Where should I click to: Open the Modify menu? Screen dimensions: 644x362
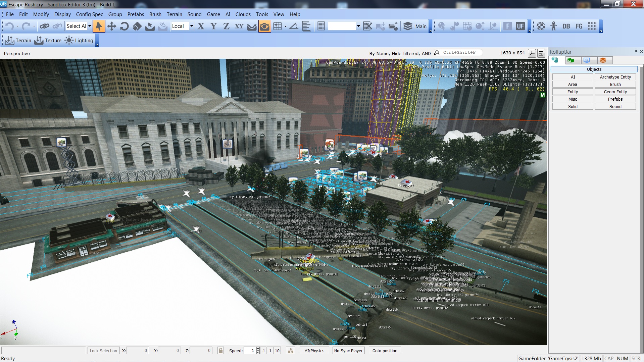click(x=41, y=14)
